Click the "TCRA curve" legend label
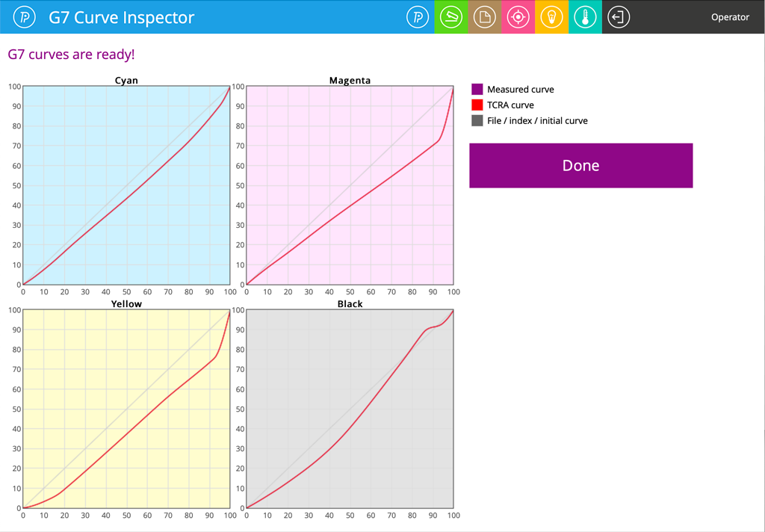This screenshot has height=532, width=765. [x=510, y=105]
